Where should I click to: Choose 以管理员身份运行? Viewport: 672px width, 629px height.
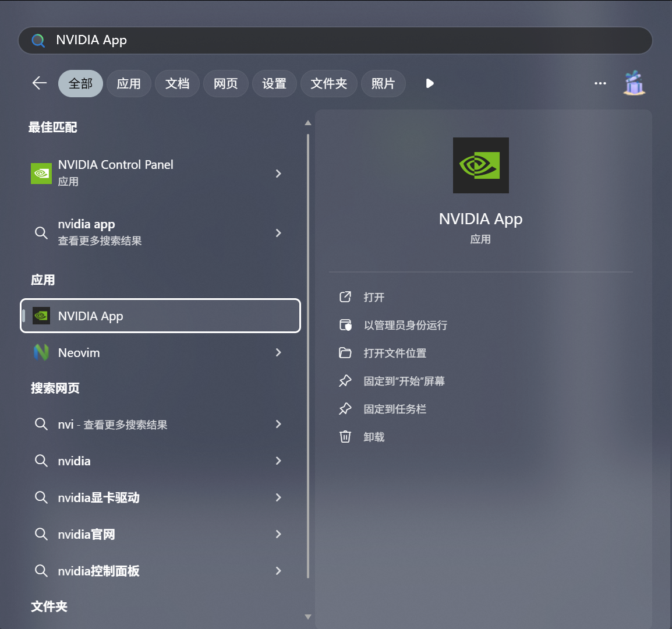click(x=405, y=325)
